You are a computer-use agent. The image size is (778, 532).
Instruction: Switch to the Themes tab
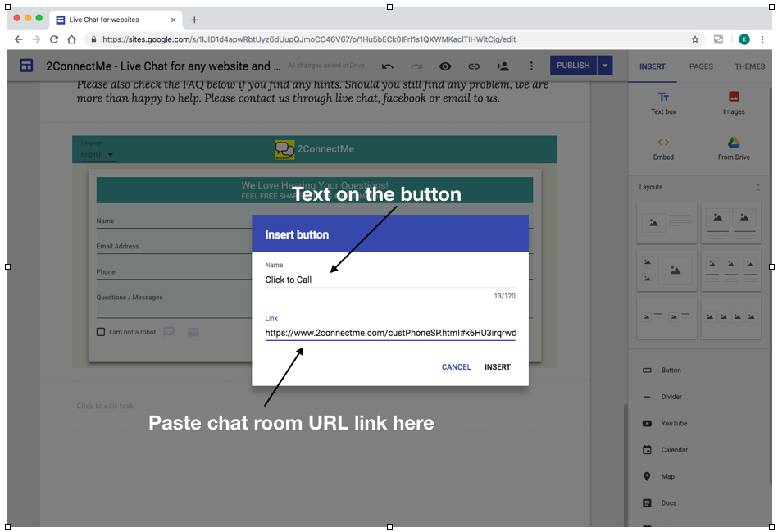coord(749,66)
